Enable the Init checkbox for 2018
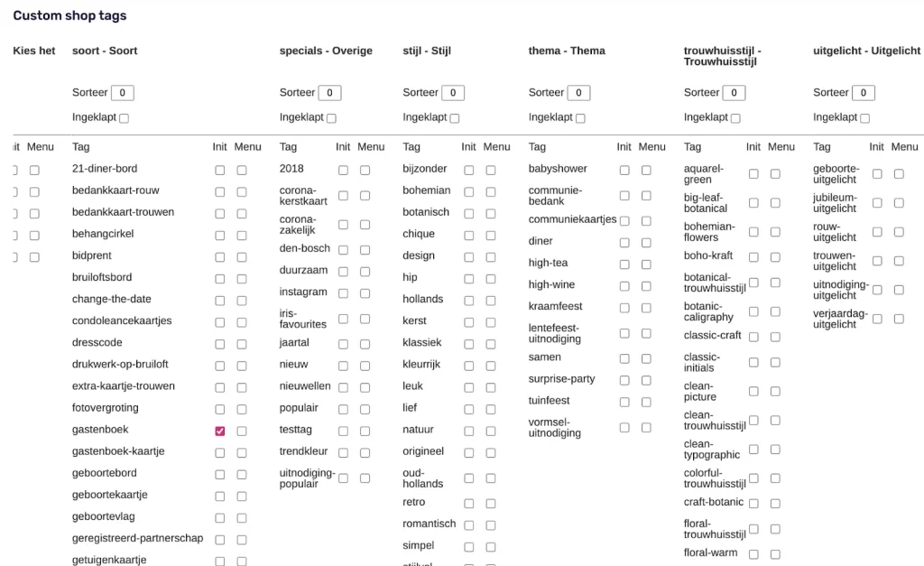924x566 pixels. pos(343,171)
